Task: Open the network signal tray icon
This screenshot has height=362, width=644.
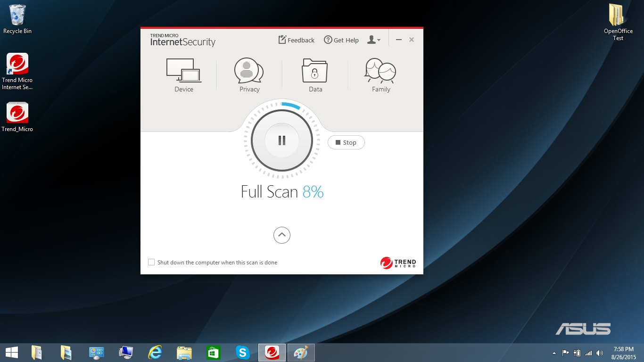Action: point(588,353)
